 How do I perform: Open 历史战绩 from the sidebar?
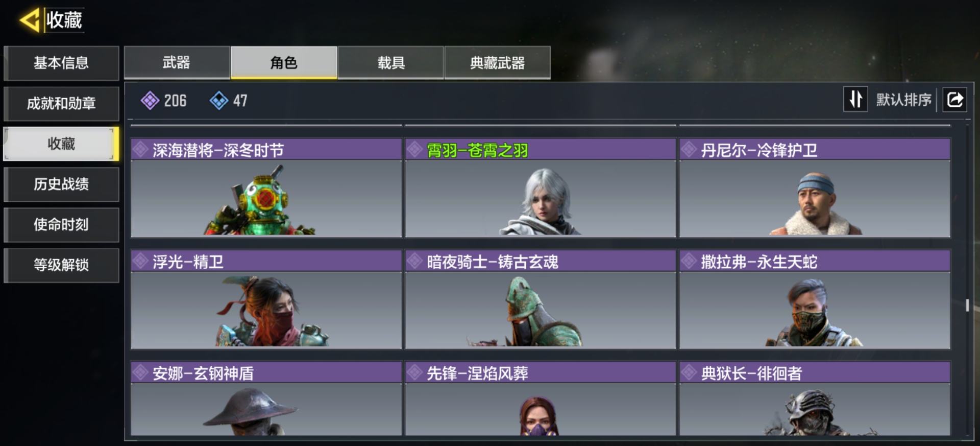point(61,184)
